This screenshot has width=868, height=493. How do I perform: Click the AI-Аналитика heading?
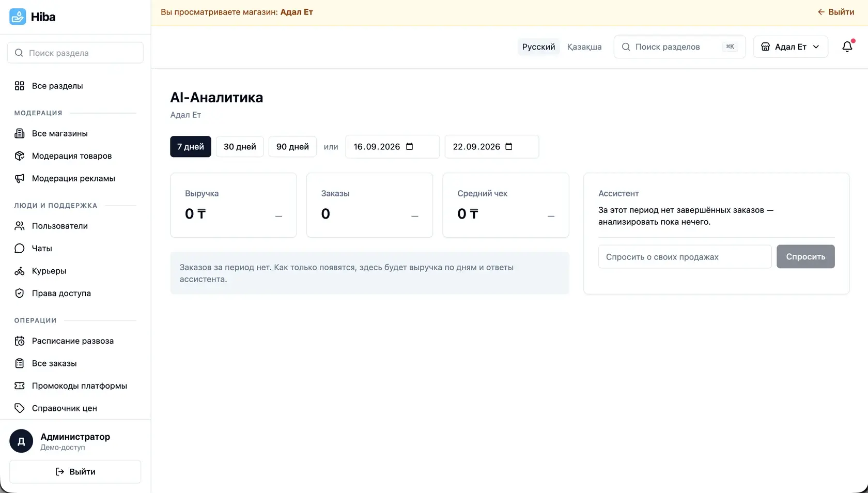(216, 97)
